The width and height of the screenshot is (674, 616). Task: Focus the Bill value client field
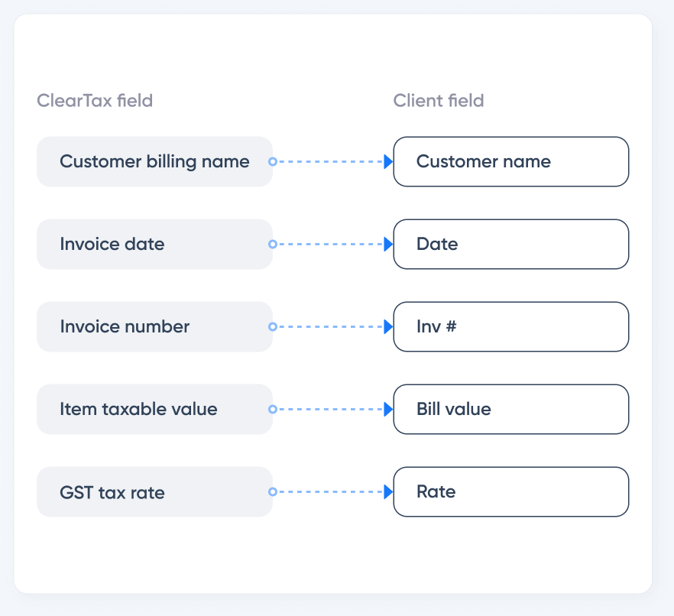click(x=510, y=409)
